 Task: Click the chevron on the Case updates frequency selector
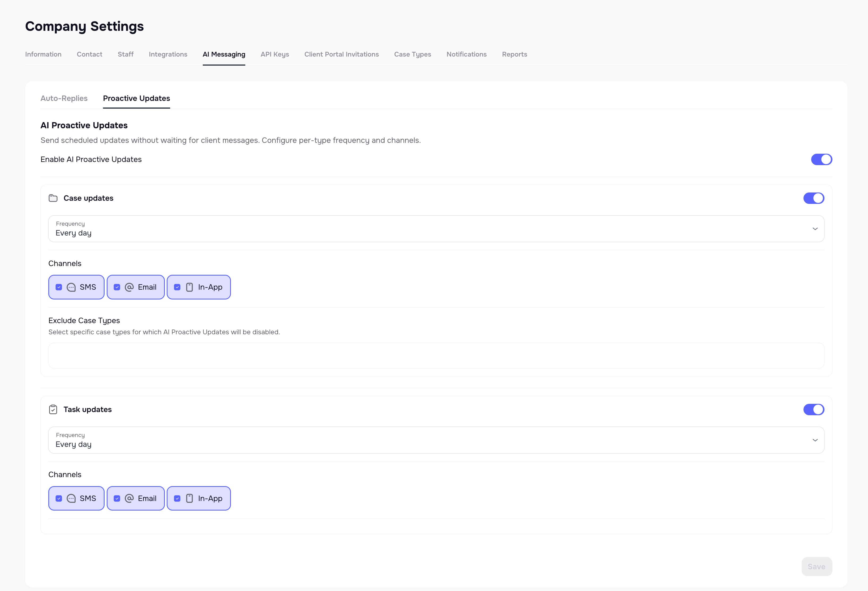[x=815, y=229]
